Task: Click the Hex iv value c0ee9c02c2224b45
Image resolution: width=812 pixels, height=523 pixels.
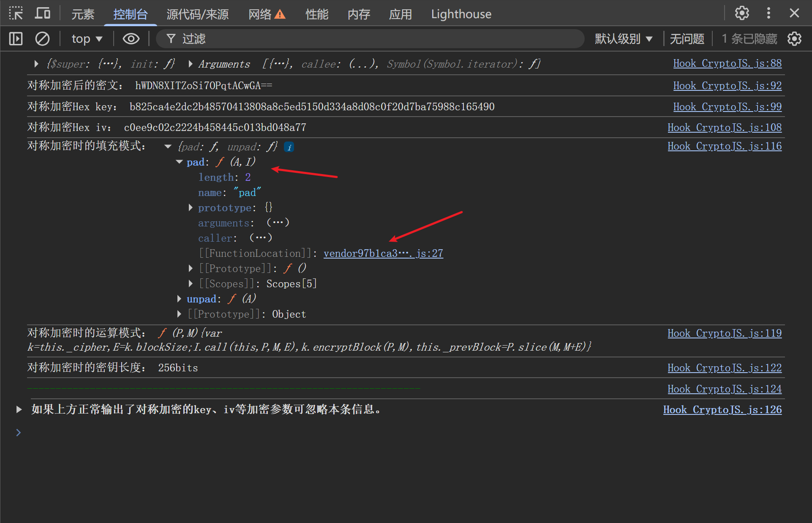Action: pos(215,128)
